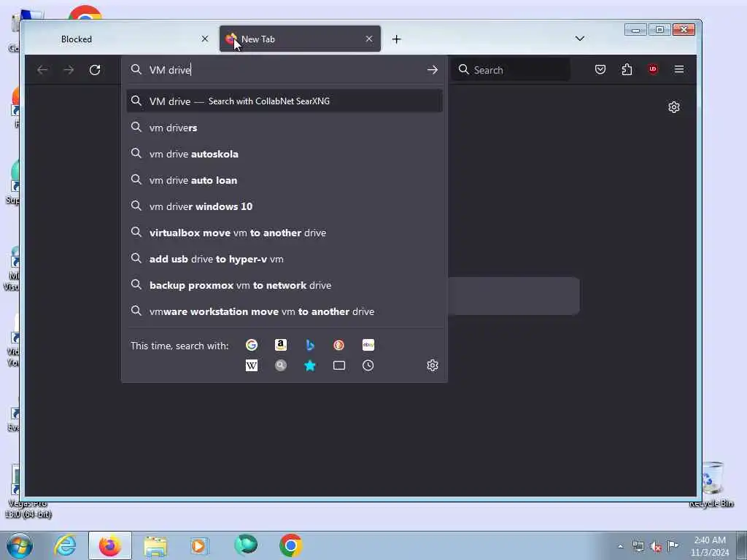Search this time with Wikipedia
This screenshot has width=747, height=560.
(252, 365)
